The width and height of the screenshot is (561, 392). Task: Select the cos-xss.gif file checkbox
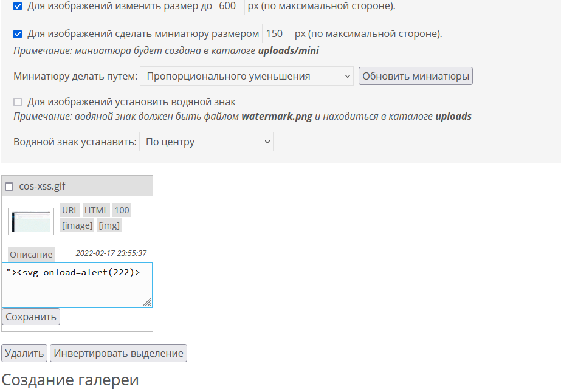tap(9, 185)
